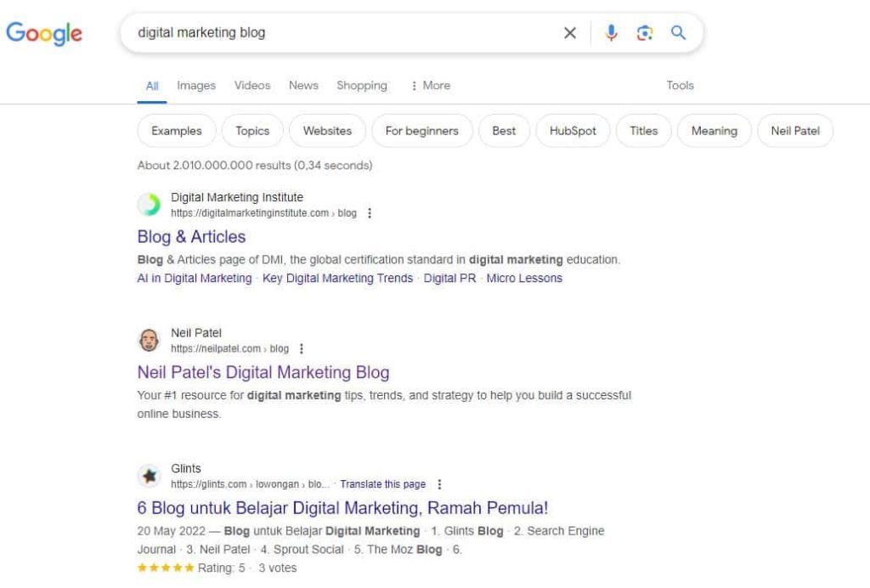Open Neil Patel's Digital Marketing Blog result
Image resolution: width=870 pixels, height=588 pixels.
pos(263,372)
